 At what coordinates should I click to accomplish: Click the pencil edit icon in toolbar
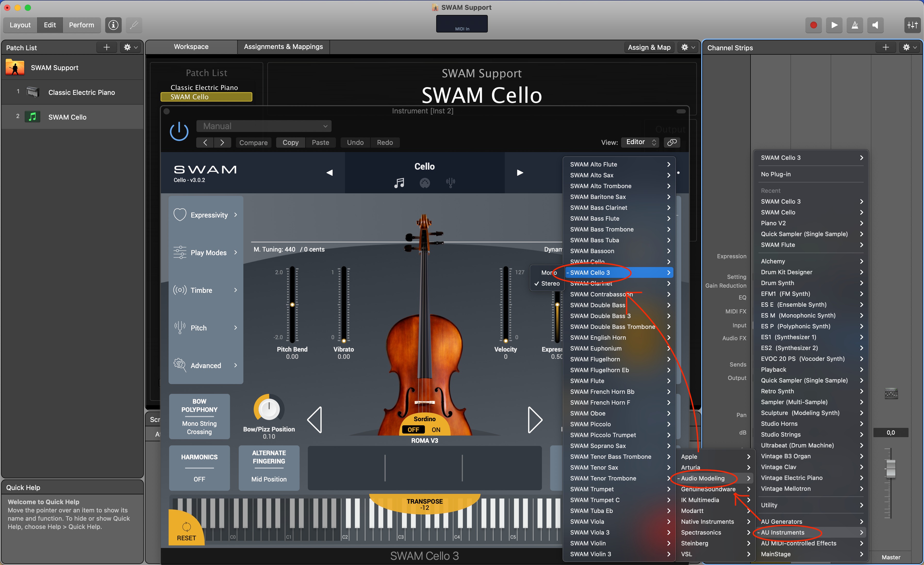tap(134, 25)
